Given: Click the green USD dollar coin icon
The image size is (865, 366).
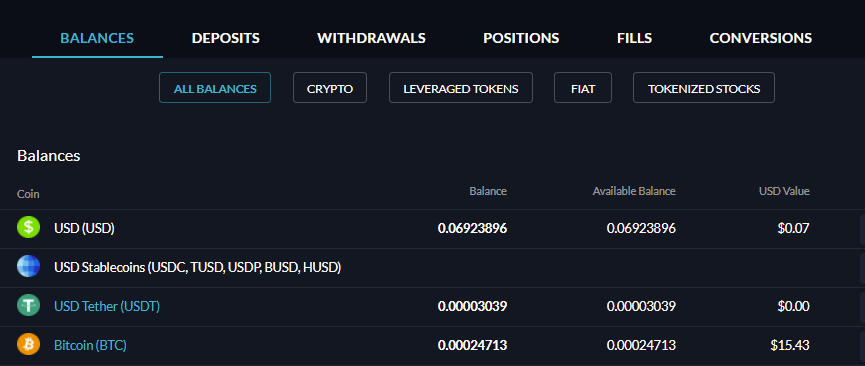Looking at the screenshot, I should click(x=28, y=227).
